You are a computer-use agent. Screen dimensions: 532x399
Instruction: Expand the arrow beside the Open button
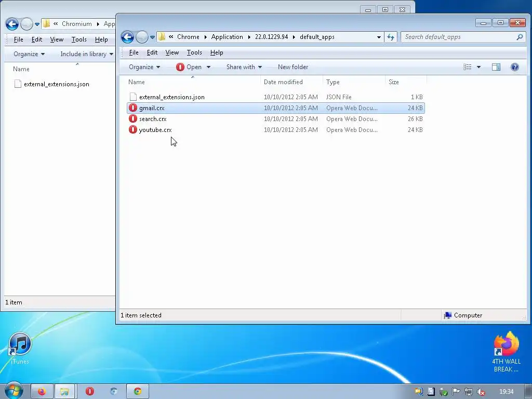click(208, 67)
